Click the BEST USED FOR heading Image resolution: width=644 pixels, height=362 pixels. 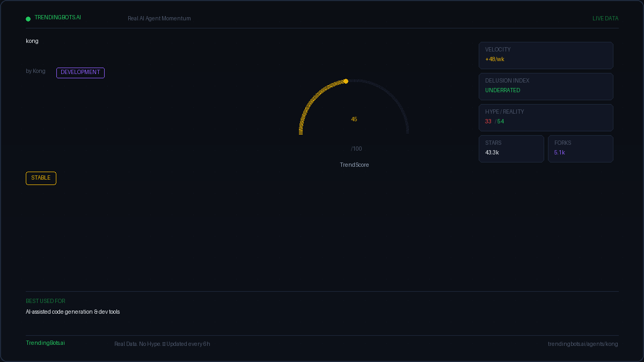tap(46, 301)
